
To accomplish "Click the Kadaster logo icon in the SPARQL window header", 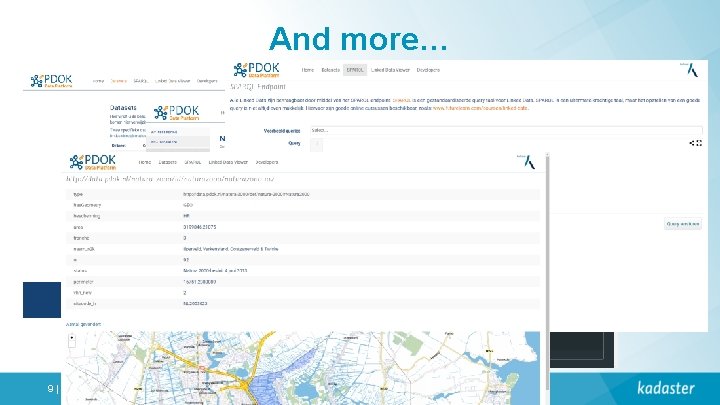I will pos(691,70).
